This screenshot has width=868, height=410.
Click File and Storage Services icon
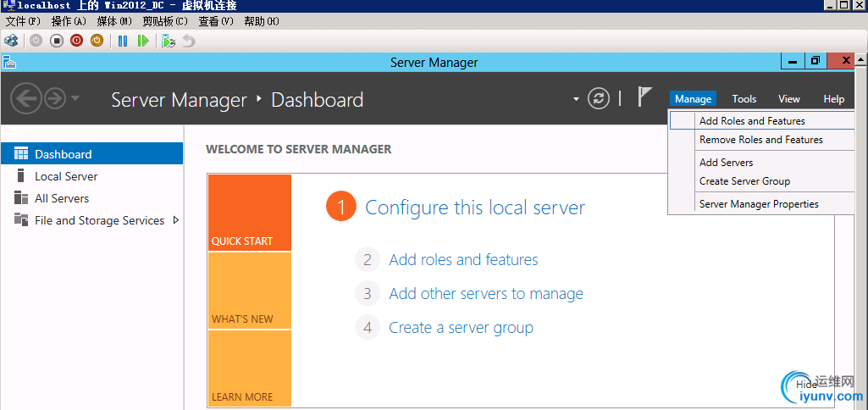coord(21,220)
